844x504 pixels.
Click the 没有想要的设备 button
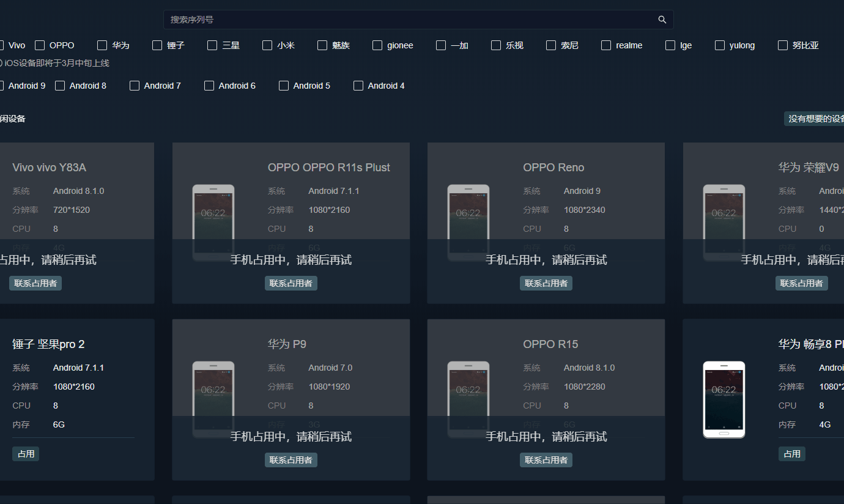click(x=814, y=119)
